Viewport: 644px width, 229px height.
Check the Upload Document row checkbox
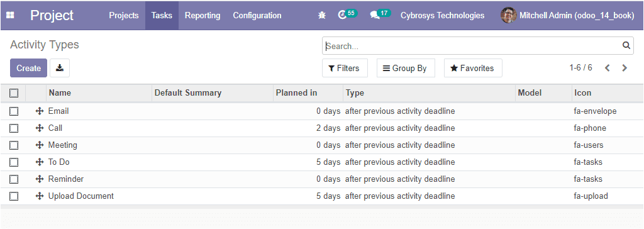(14, 196)
